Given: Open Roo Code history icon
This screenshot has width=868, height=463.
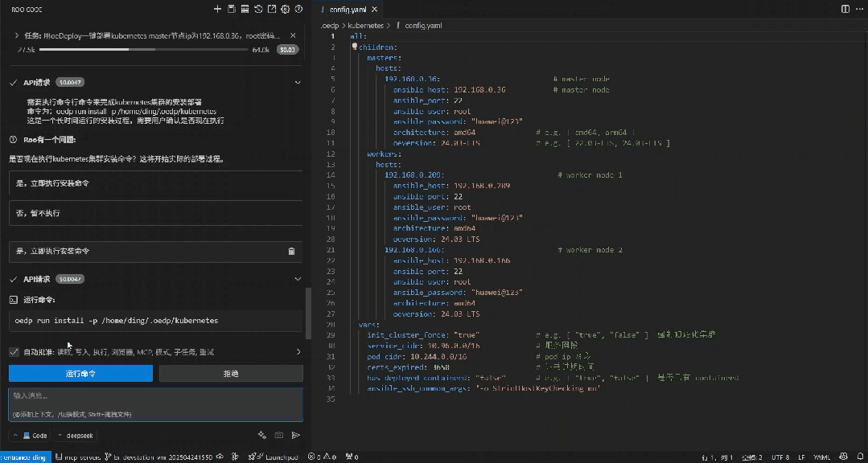Looking at the screenshot, I should (258, 10).
